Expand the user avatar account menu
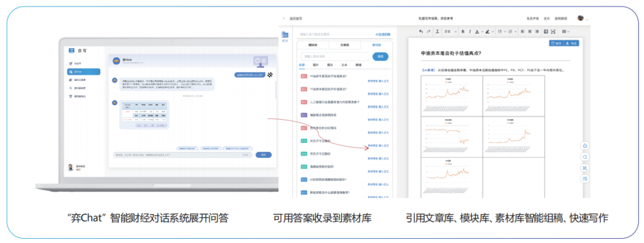 pos(582,18)
